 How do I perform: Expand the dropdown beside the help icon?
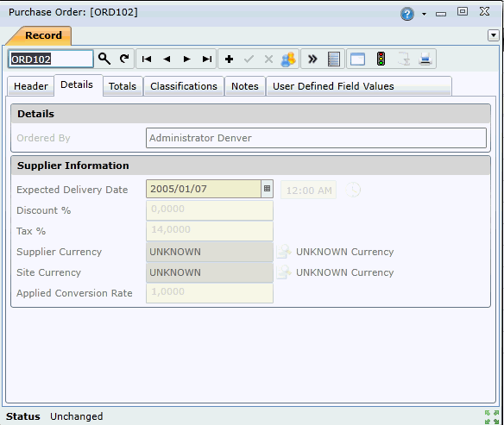(424, 14)
